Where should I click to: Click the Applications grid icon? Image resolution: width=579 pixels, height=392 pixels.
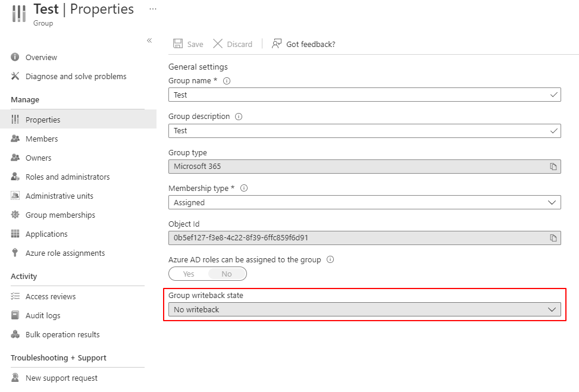click(x=15, y=234)
